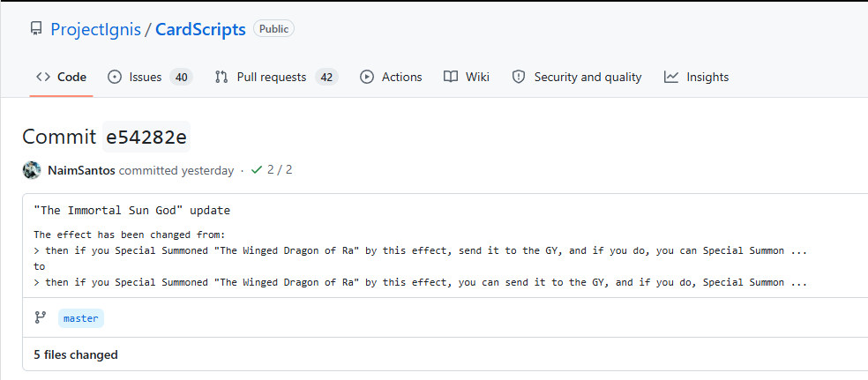Open NaimSantos avatar image

pos(32,170)
